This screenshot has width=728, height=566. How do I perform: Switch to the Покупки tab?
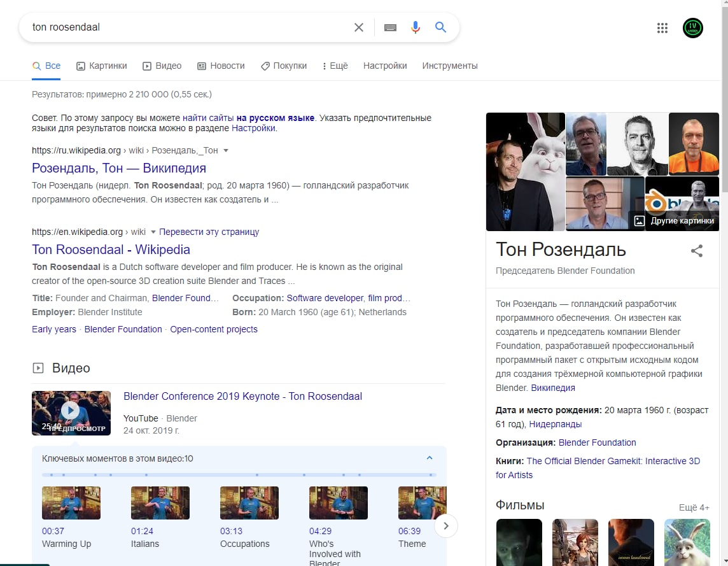tap(284, 66)
